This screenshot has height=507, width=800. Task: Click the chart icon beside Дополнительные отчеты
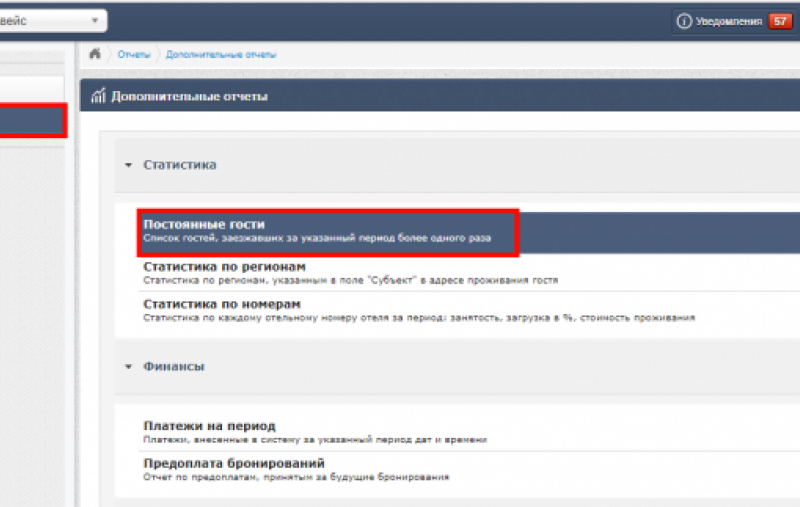[x=98, y=96]
